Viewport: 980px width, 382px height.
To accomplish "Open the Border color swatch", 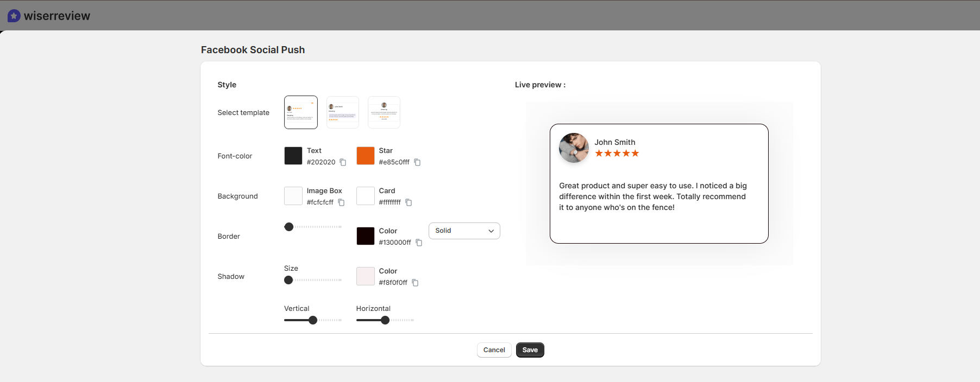I will (366, 236).
